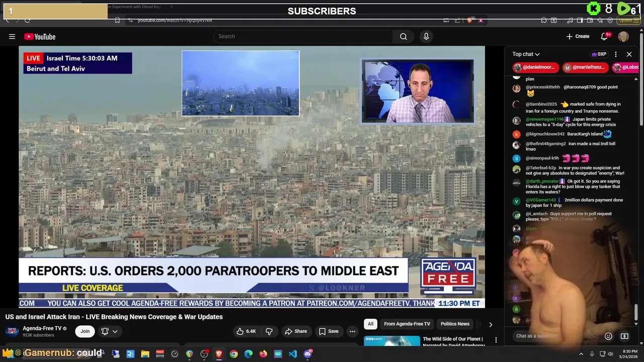Click Brave Shields lion icon in address bar
This screenshot has height=362, width=644.
tap(469, 20)
